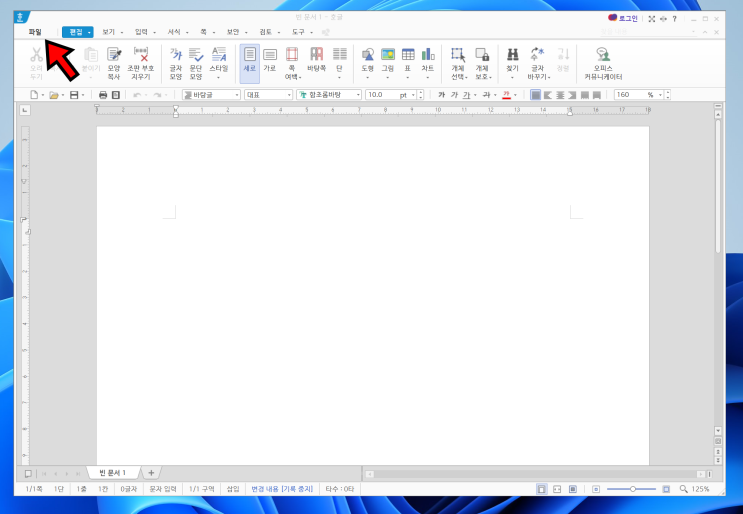The height and width of the screenshot is (514, 743).
Task: Click the save disk icon
Action: pos(74,95)
